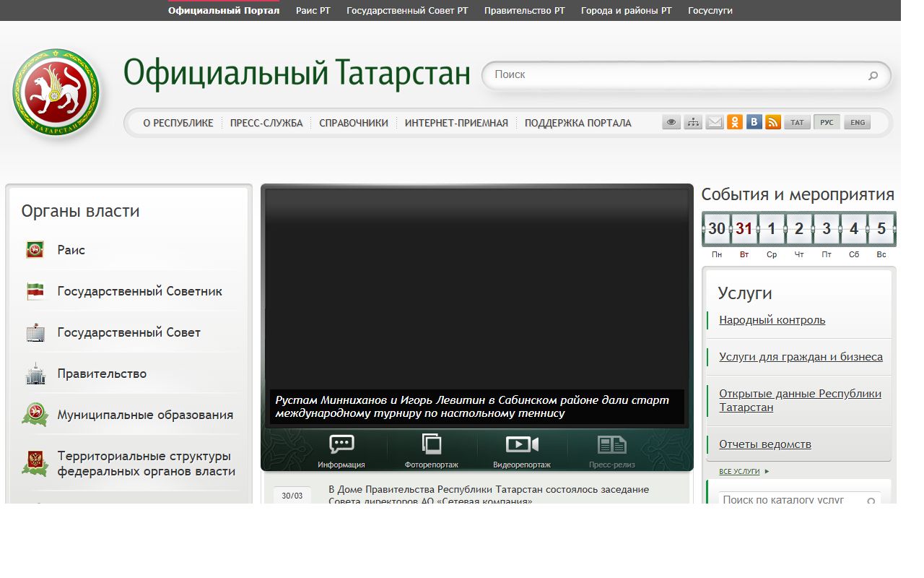
Task: Click the icon beside Муниципальные образования
Action: point(35,415)
